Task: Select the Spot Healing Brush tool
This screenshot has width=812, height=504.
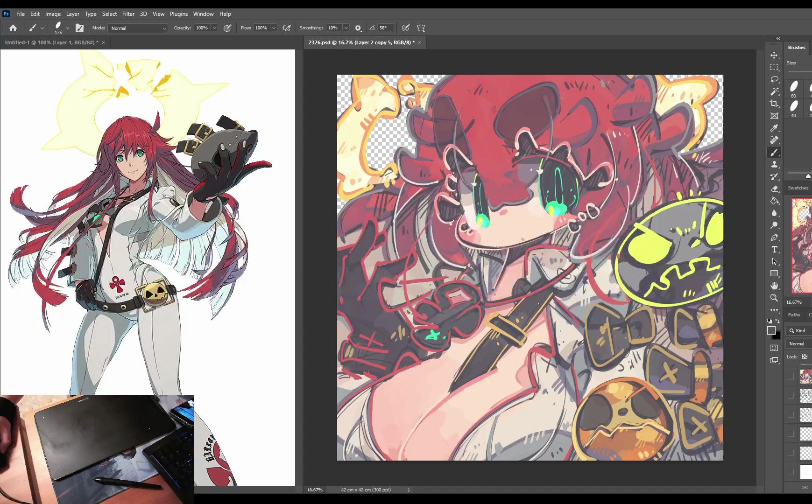Action: (x=774, y=140)
